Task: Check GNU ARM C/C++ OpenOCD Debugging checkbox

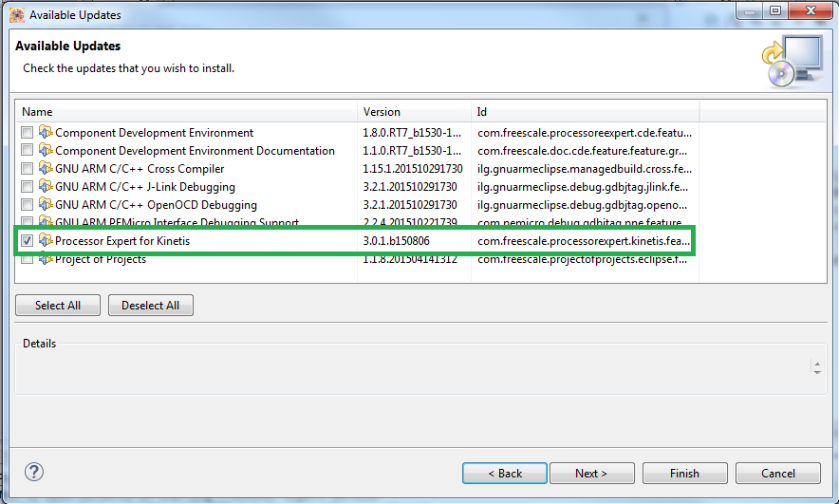Action: tap(27, 205)
